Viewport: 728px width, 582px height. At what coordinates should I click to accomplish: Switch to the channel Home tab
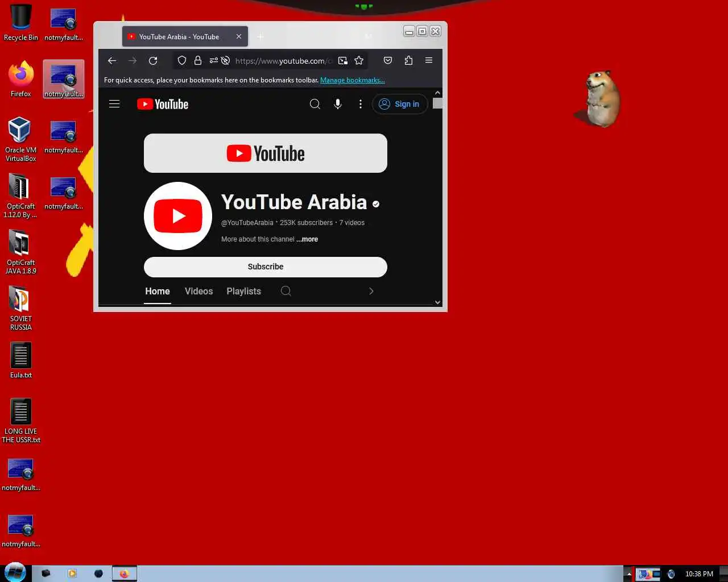click(x=158, y=291)
